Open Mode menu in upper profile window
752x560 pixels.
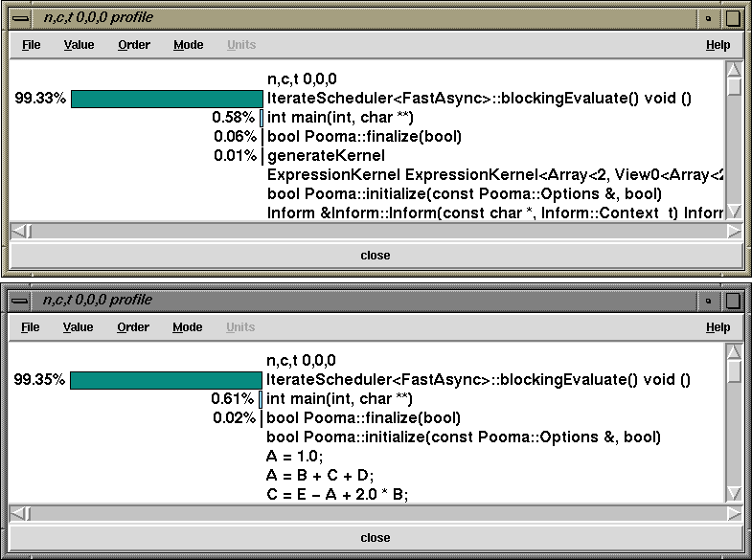tap(188, 45)
